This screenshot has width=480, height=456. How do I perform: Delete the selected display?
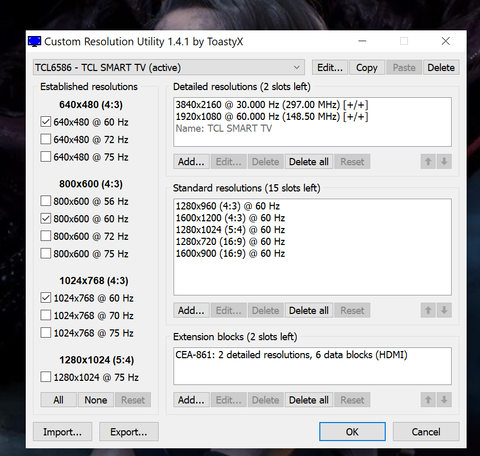coord(441,67)
